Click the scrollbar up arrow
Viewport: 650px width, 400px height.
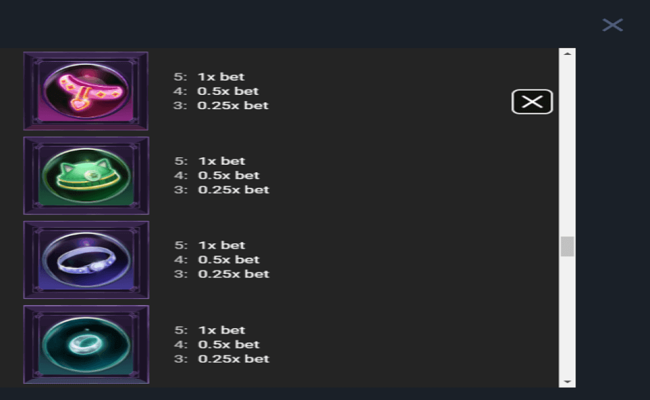click(567, 54)
